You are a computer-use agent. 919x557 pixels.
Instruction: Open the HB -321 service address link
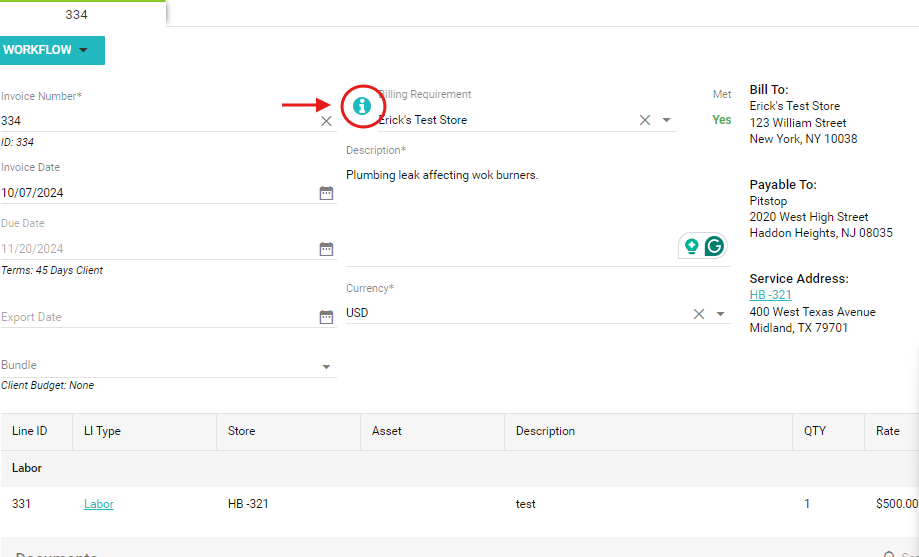tap(770, 295)
